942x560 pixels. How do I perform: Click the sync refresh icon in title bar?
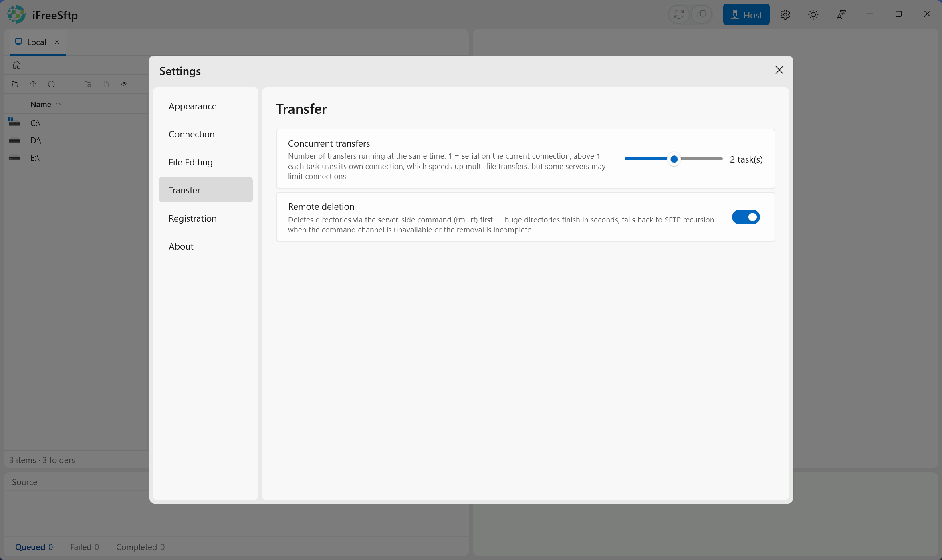point(679,15)
